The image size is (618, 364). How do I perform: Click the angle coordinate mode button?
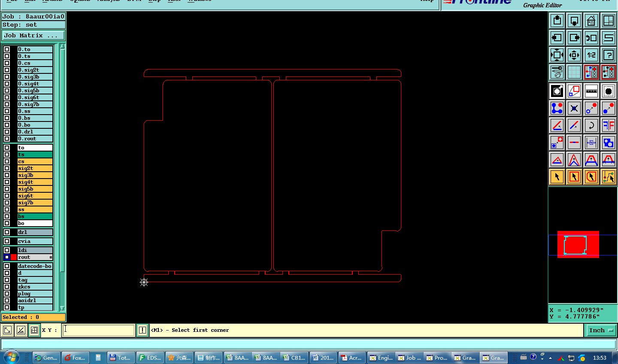point(21,330)
